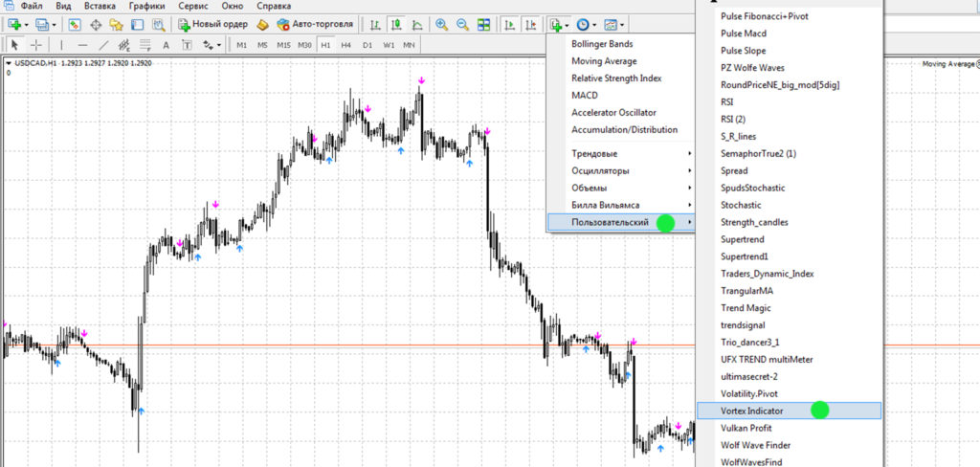
Task: Open the Сервис menu
Action: (193, 7)
